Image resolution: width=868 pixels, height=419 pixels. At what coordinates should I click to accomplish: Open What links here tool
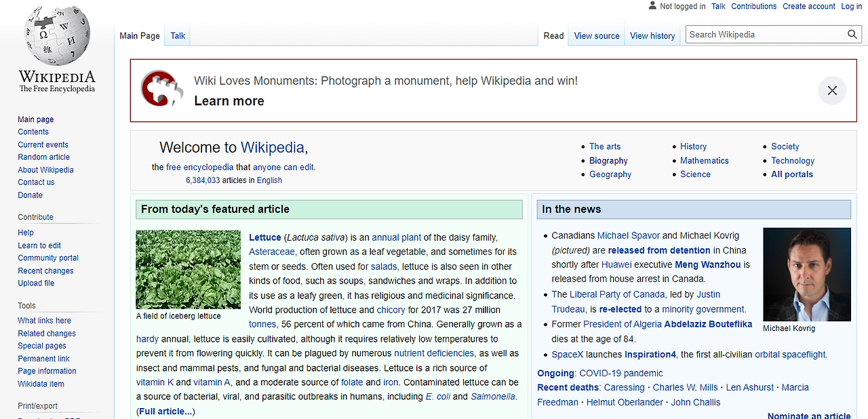coord(44,321)
